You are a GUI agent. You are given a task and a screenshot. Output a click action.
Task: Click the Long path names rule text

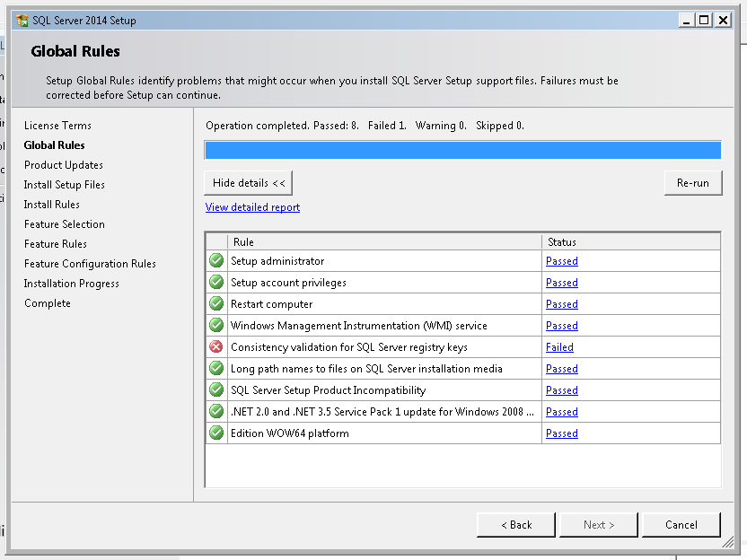pos(366,369)
